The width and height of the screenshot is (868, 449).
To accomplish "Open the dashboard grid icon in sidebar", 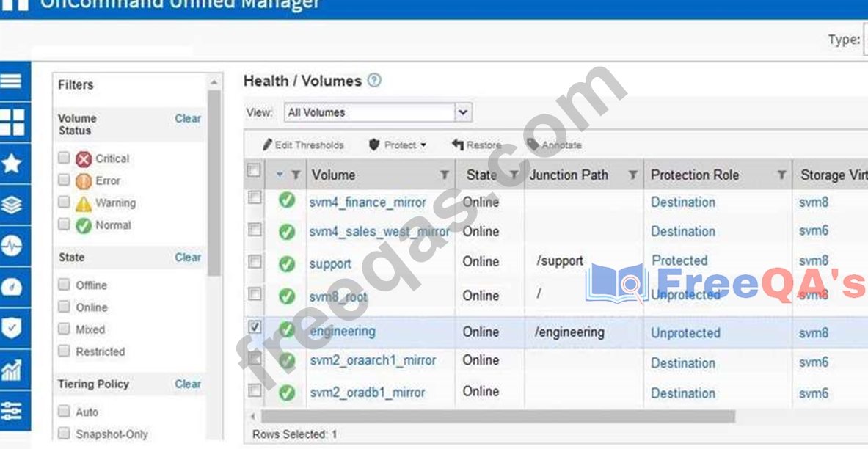I will (12, 122).
